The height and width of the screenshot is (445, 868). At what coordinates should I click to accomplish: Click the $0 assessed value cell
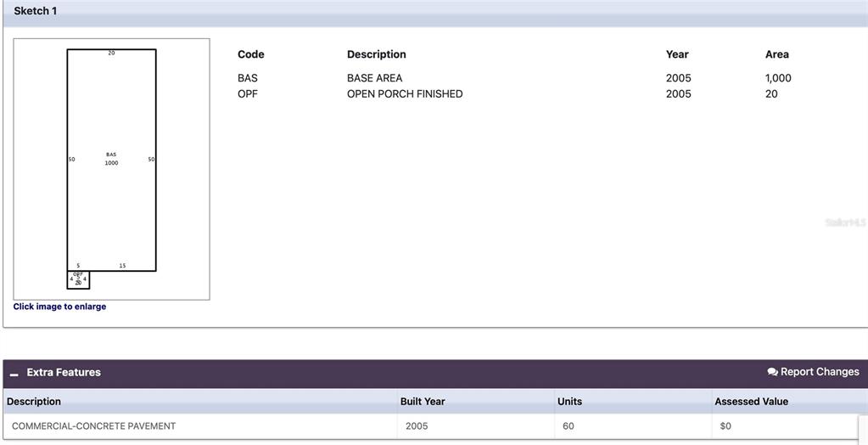click(x=725, y=426)
